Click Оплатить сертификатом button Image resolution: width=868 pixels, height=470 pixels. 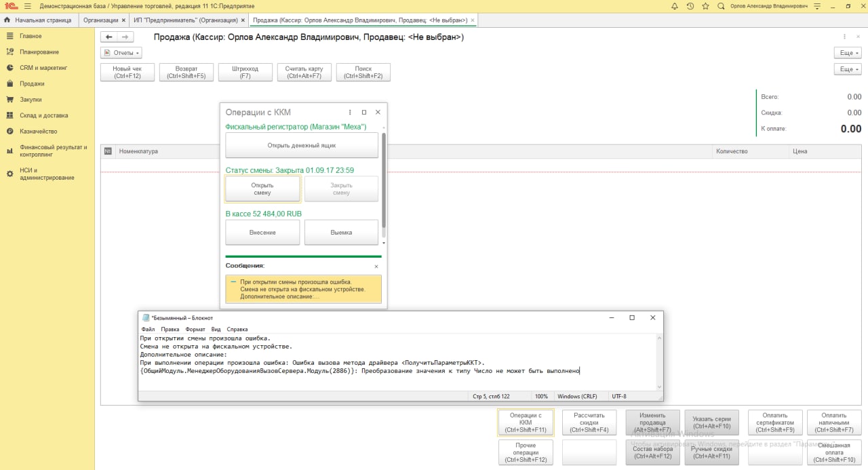[x=775, y=423]
